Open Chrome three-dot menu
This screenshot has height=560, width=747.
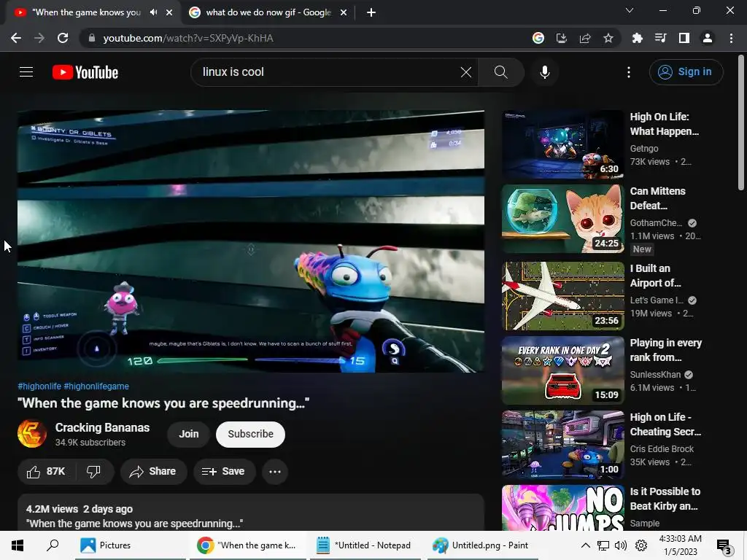pos(731,38)
